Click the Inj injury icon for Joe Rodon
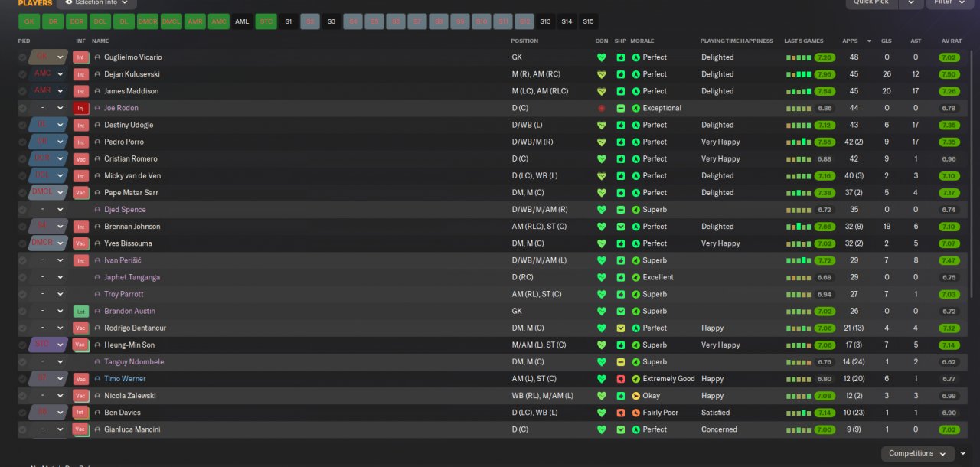This screenshot has width=980, height=467. pos(80,108)
